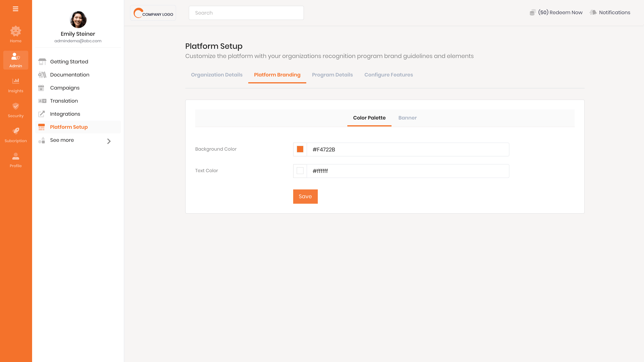Open Subcription rocket icon
Screen dimensions: 644x362
click(x=15, y=131)
